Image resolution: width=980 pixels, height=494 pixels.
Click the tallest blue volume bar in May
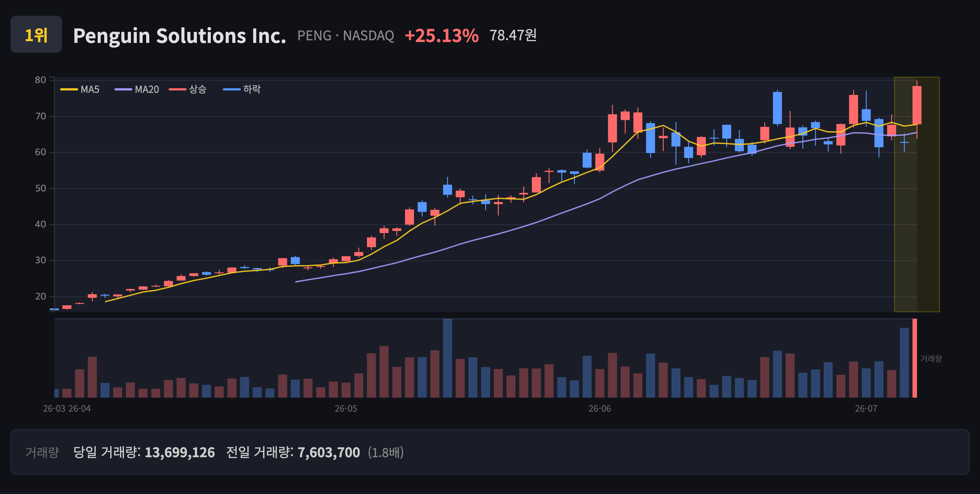[x=447, y=358]
